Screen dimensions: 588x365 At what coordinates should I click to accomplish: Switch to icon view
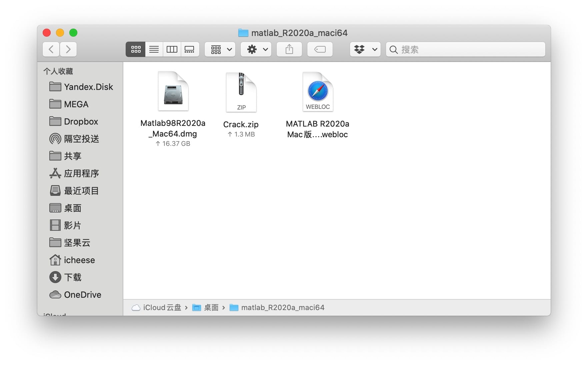(136, 49)
